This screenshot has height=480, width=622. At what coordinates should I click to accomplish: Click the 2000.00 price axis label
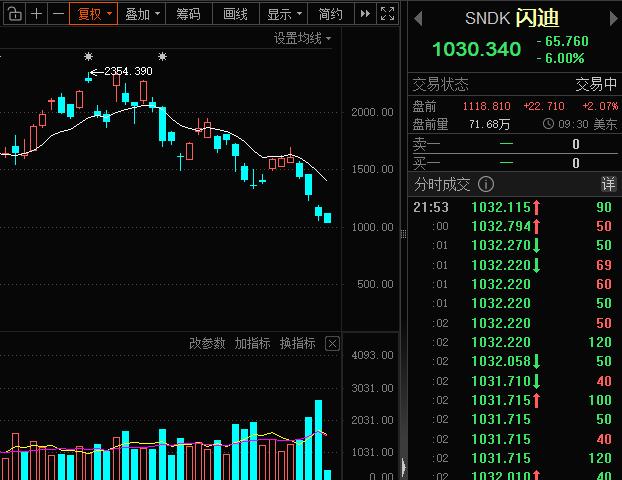pyautogui.click(x=372, y=112)
